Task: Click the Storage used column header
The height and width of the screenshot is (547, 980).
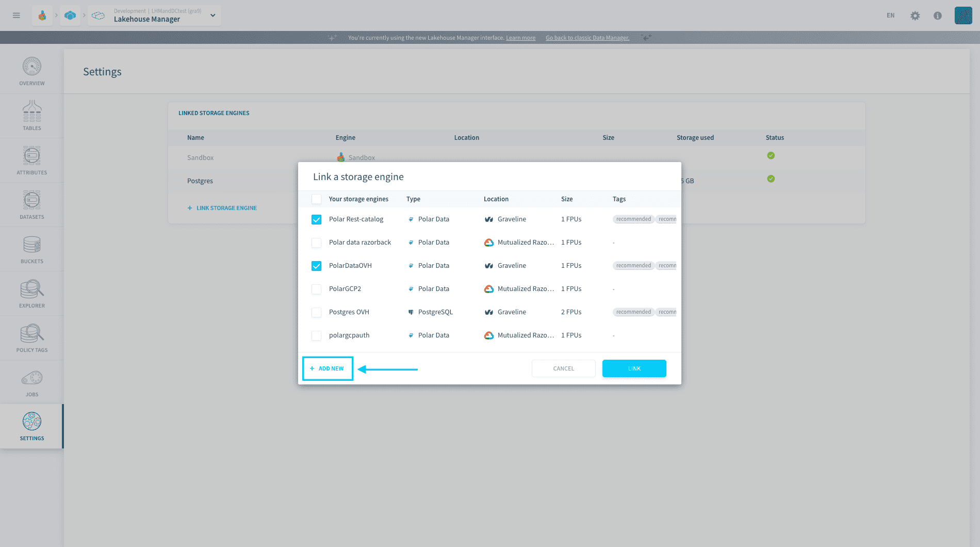Action: pyautogui.click(x=695, y=138)
